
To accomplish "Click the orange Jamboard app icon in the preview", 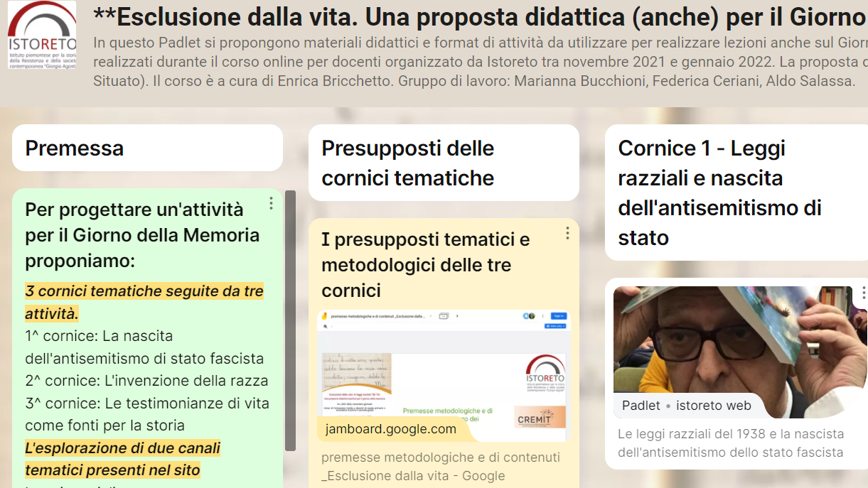I will coord(325,316).
